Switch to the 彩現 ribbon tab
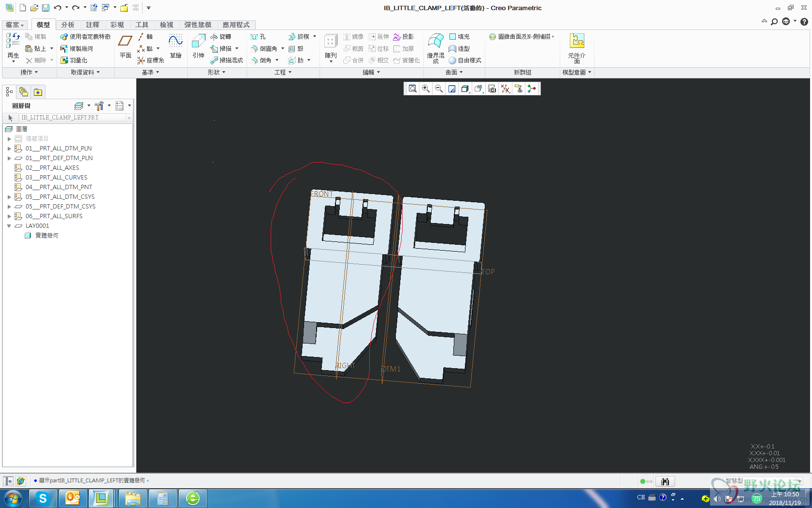 (x=117, y=25)
